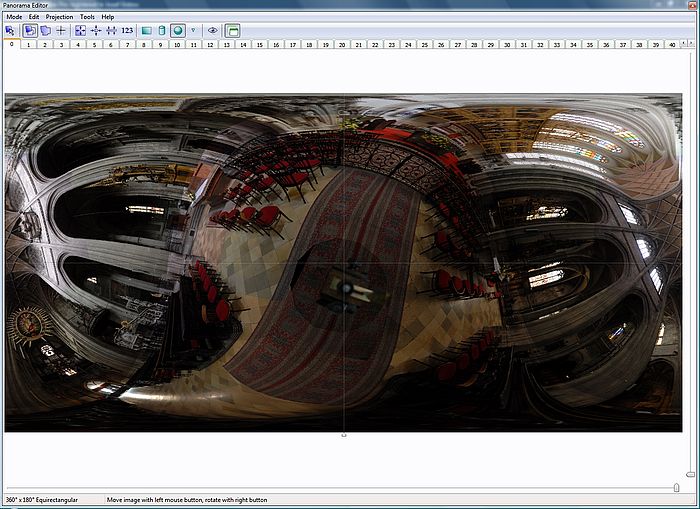Toggle the green window layout button
This screenshot has width=700, height=509.
pyautogui.click(x=232, y=31)
